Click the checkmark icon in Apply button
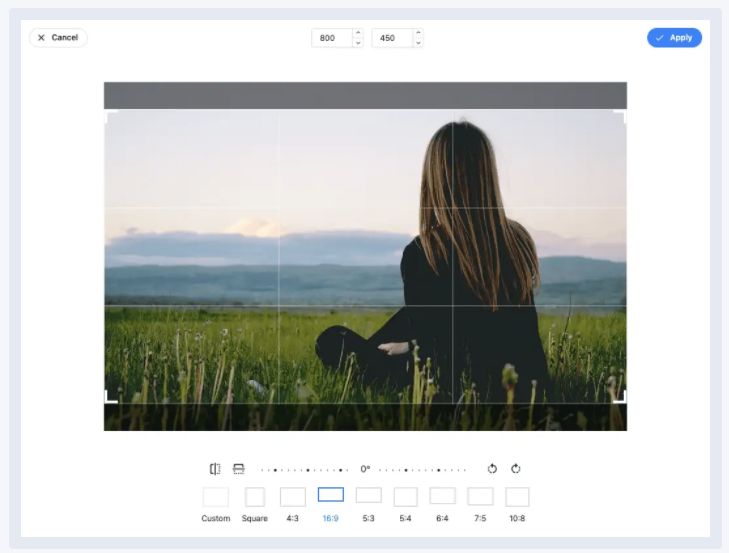The width and height of the screenshot is (729, 553). (659, 38)
